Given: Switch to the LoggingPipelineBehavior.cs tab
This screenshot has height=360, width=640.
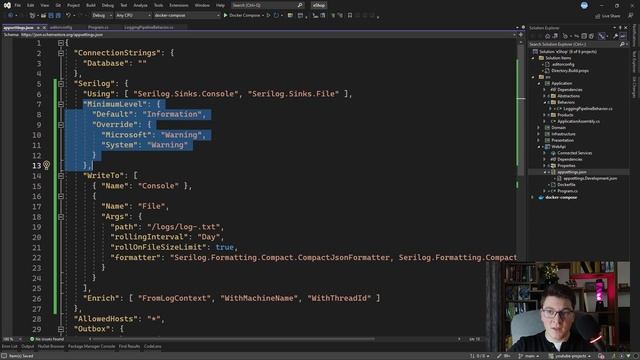Looking at the screenshot, I should coord(149,27).
